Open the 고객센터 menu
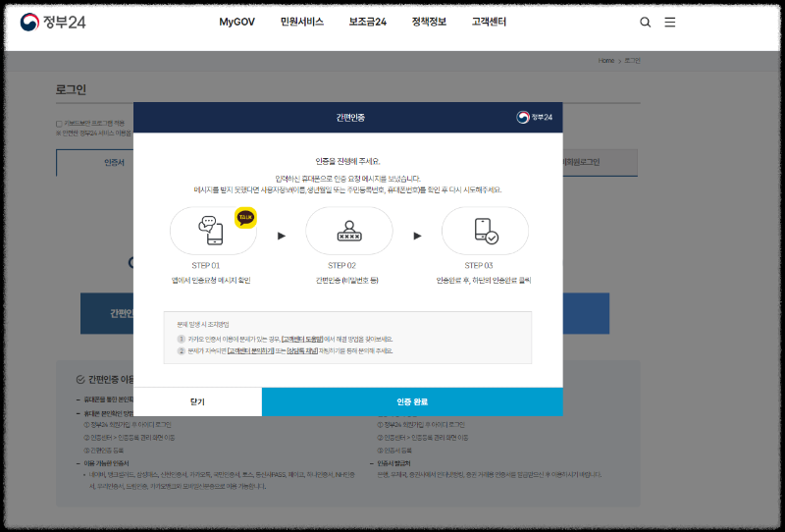 (x=489, y=22)
